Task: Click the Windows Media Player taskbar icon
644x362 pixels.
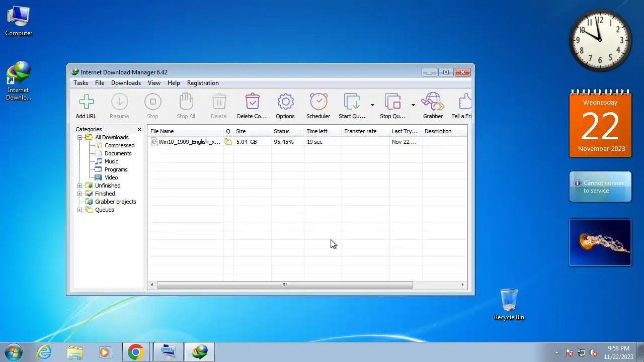Action: pos(105,352)
